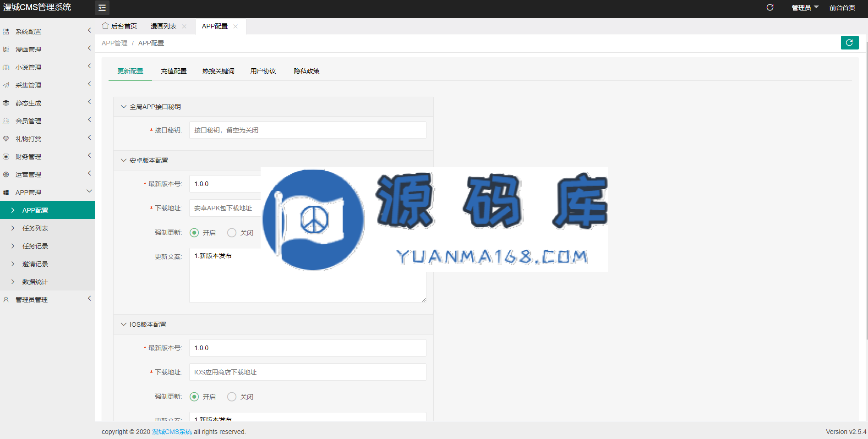
Task: Click the top bar refresh icon
Action: 770,7
